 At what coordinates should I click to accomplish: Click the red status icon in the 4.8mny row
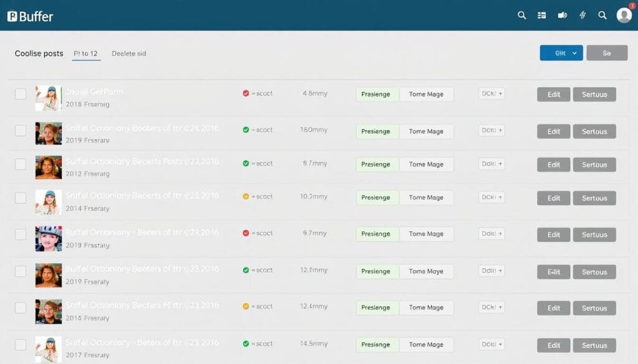[x=246, y=93]
